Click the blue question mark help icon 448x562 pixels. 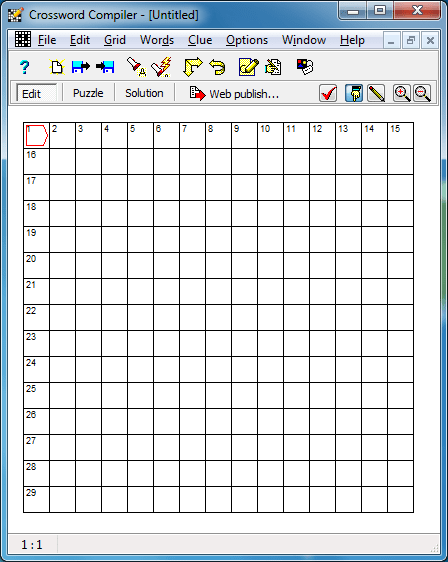(x=24, y=67)
